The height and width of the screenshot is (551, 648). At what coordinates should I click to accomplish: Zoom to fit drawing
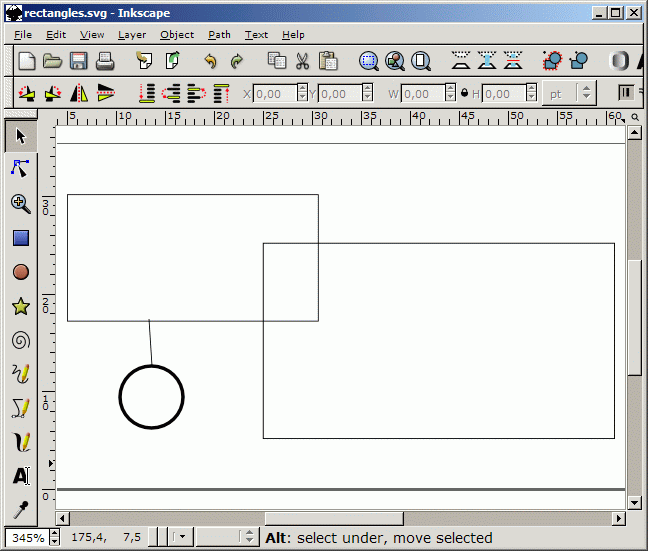(395, 61)
